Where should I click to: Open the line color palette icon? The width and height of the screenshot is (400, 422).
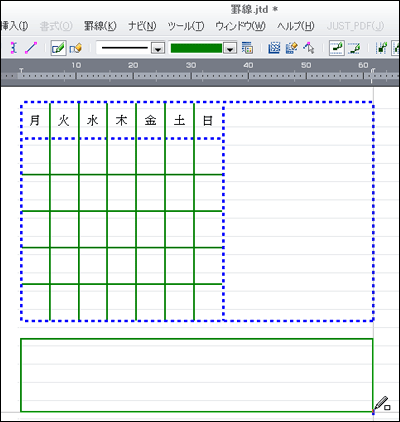tap(247, 48)
